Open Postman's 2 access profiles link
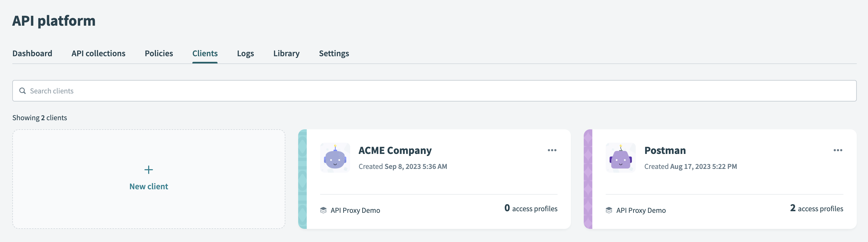Screen dimensions: 868x242 point(816,208)
